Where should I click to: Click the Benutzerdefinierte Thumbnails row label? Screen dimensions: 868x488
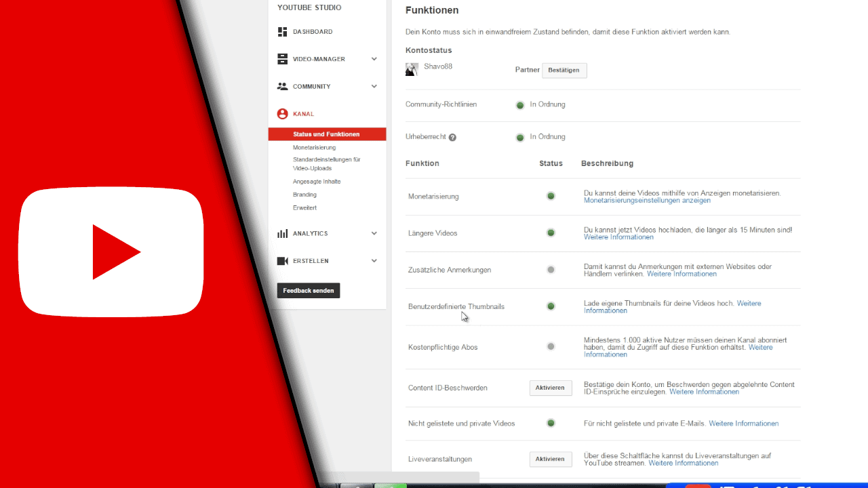456,306
